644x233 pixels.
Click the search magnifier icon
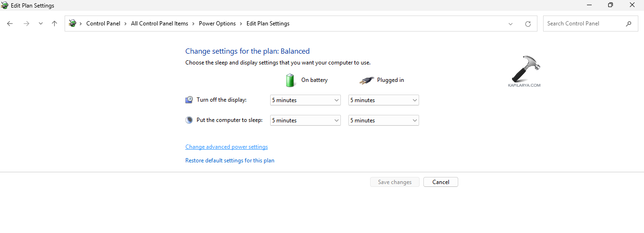click(x=628, y=24)
